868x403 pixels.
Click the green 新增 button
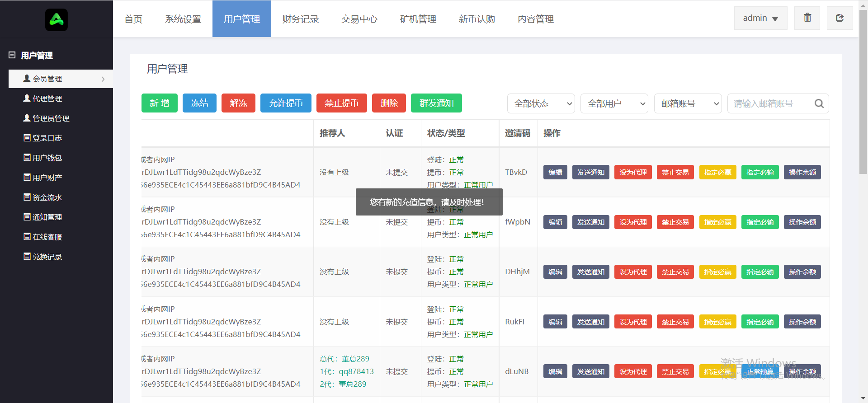pyautogui.click(x=160, y=103)
